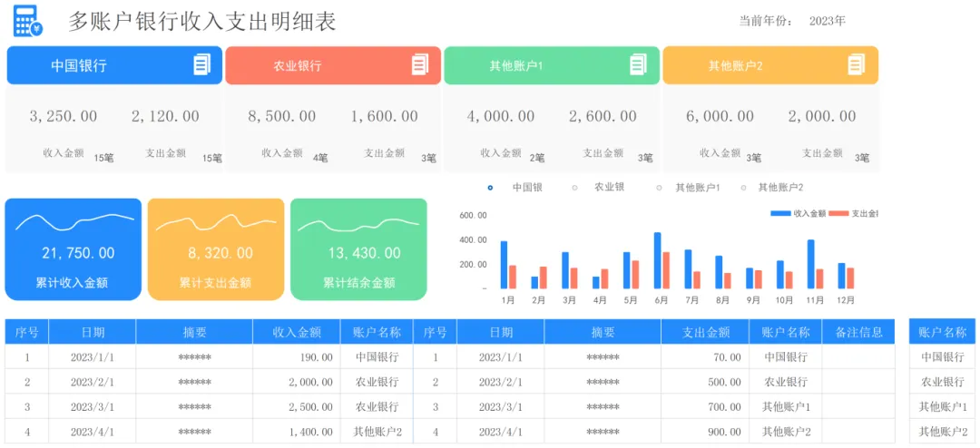The image size is (980, 448).
Task: Choose the 其他账户2 radio option above chart
Action: [743, 188]
